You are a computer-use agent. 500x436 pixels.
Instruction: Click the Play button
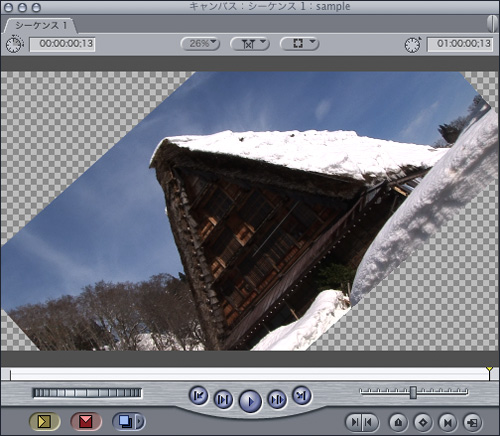pyautogui.click(x=250, y=401)
